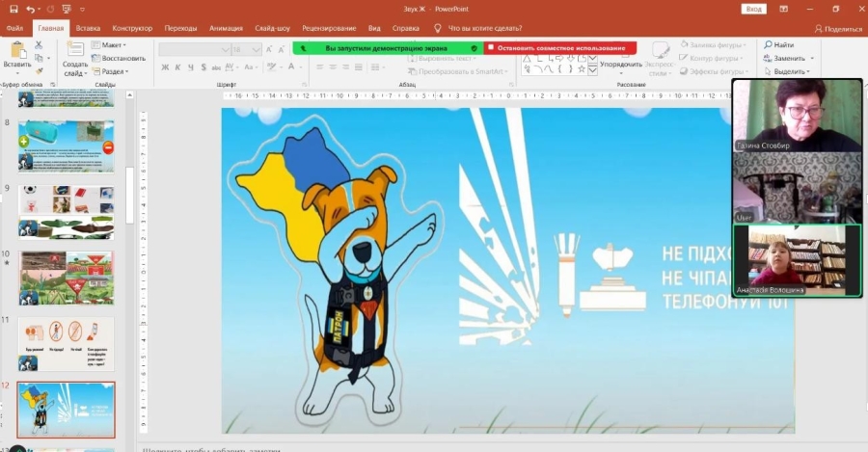The image size is (868, 452).
Task: Click Преобразовать в SmartArt
Action: point(458,71)
